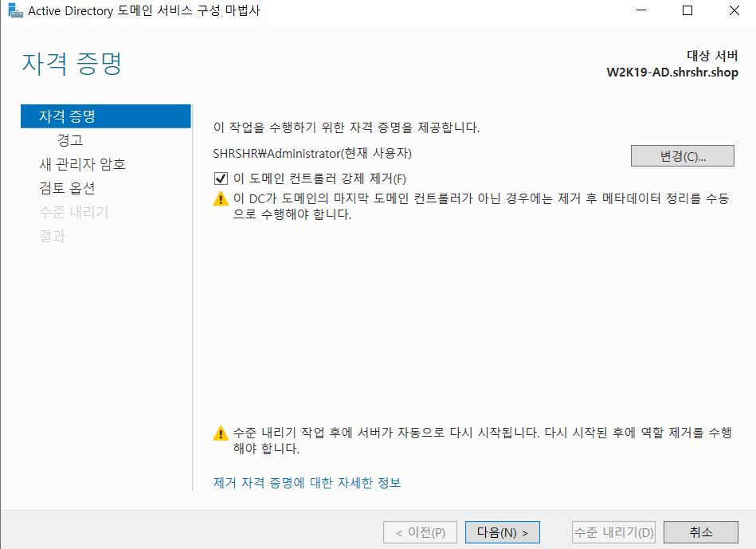The height and width of the screenshot is (549, 756).
Task: Click the wizard icon in title bar
Action: coord(15,10)
